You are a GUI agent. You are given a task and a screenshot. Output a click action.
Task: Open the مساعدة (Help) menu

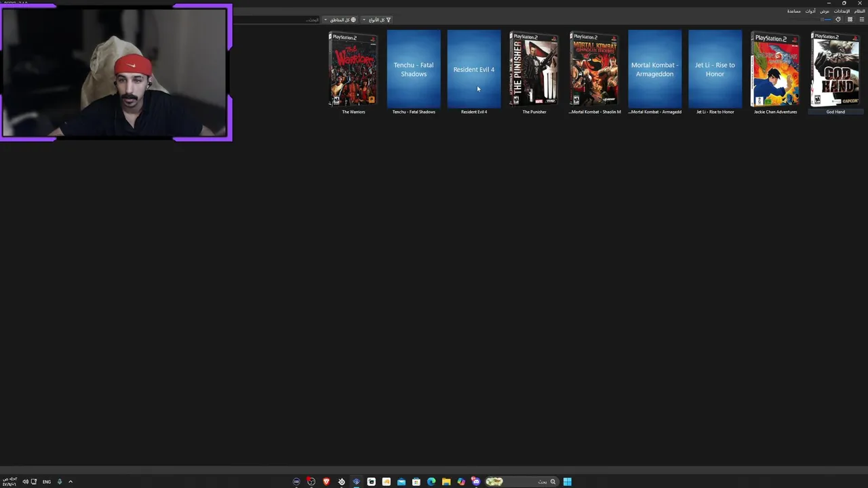pos(794,12)
